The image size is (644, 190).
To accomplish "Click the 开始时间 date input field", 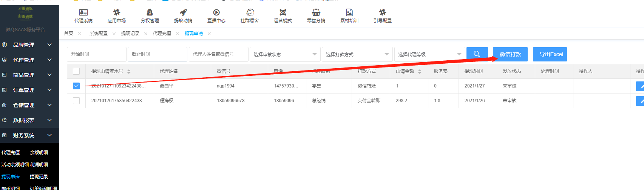I will 96,54.
